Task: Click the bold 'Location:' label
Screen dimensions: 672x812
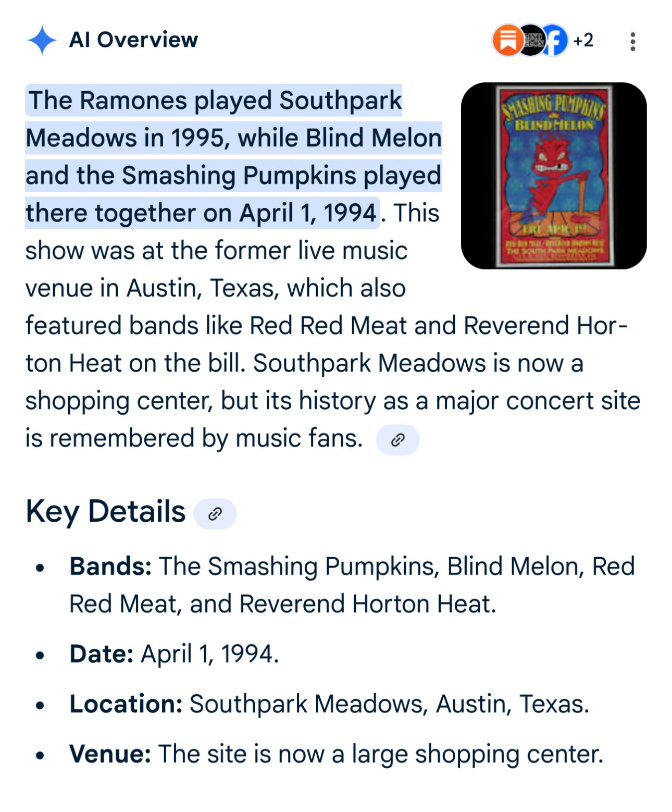Action: pyautogui.click(x=126, y=704)
